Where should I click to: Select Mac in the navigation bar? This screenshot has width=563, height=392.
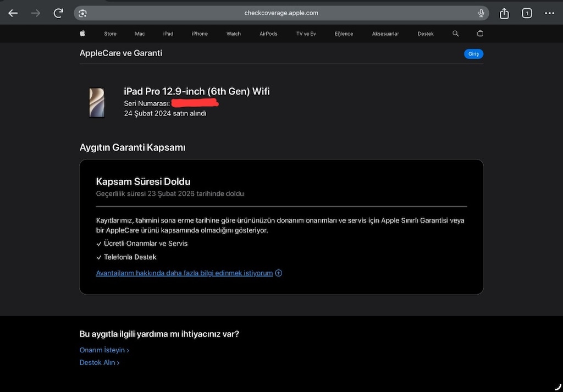140,34
